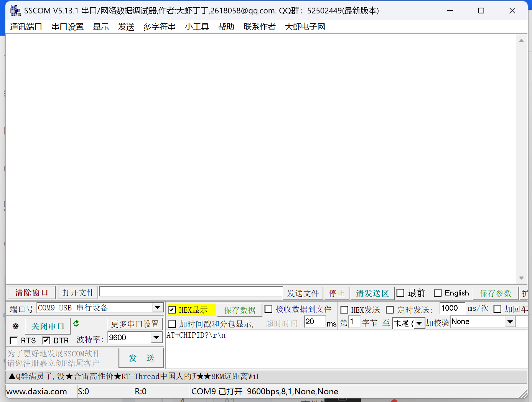Enable the 最前 stay-on-top option
Image resolution: width=532 pixels, height=402 pixels.
pyautogui.click(x=401, y=293)
